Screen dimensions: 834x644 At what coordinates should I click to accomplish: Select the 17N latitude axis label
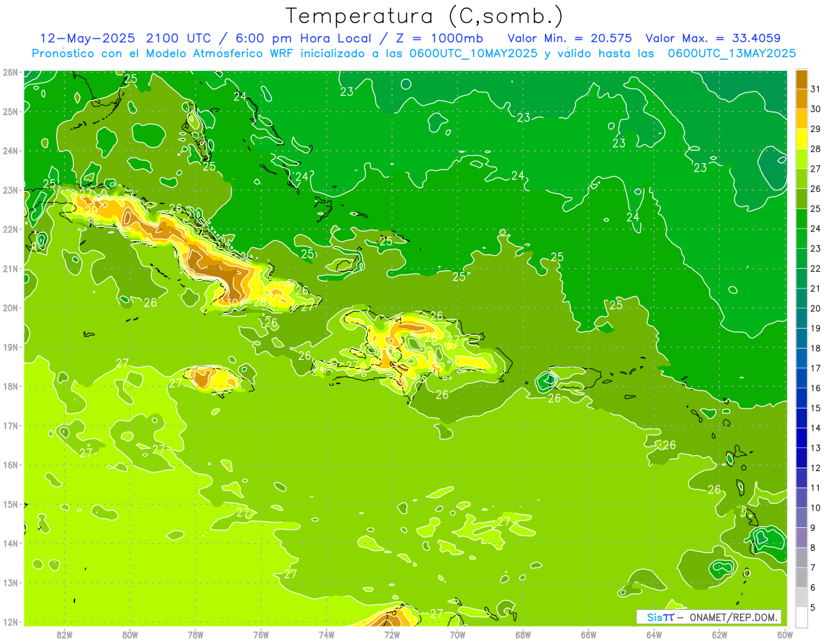click(10, 425)
